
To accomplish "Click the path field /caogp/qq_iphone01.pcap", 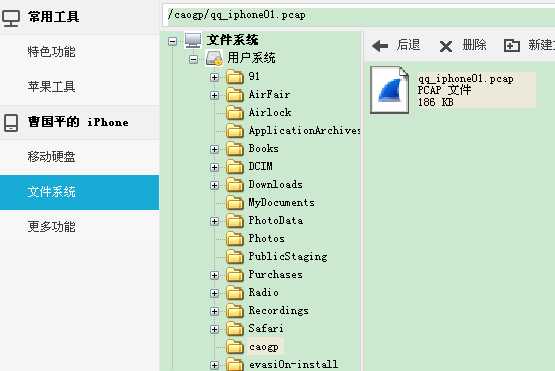I will (359, 16).
